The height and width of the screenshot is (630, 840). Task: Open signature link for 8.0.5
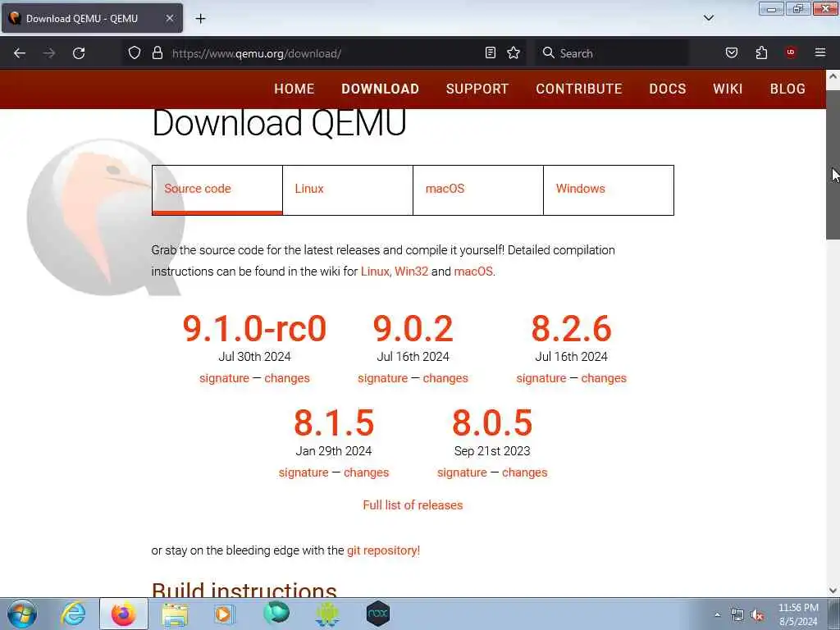463,472
